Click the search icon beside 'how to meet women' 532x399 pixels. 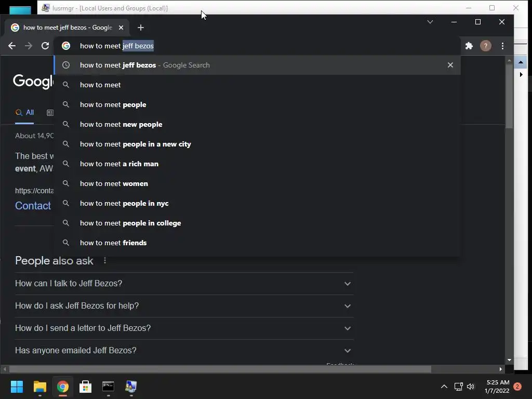[66, 183]
